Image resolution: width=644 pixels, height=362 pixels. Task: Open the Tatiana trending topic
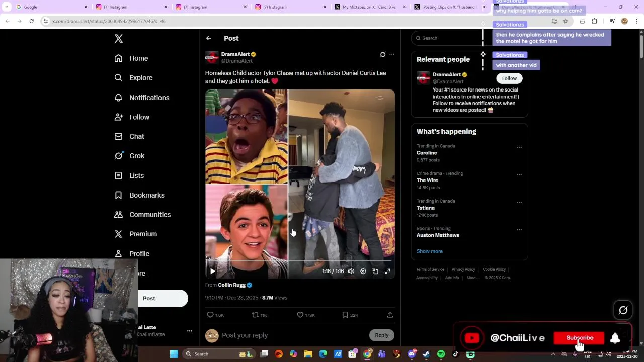426,208
